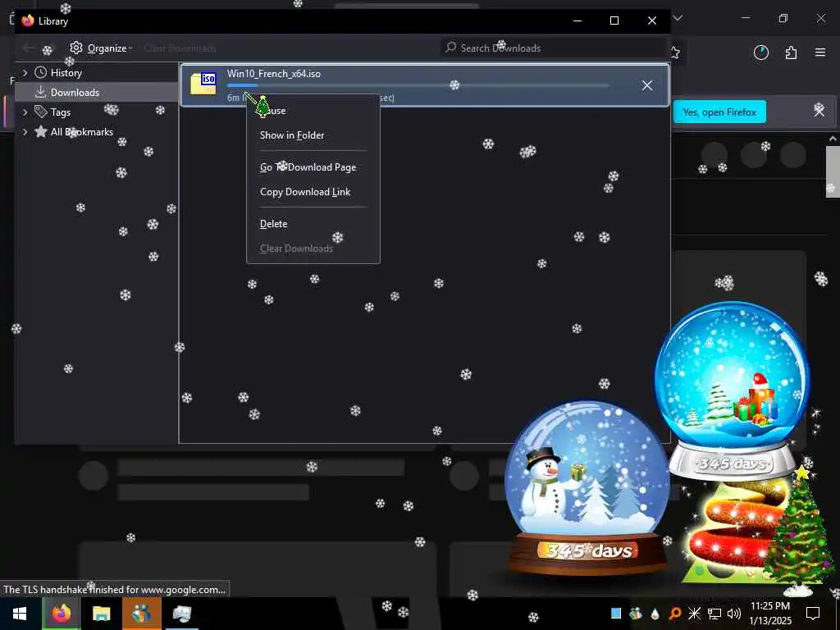Click the circular downloads progress icon in Firefox toolbar
The height and width of the screenshot is (630, 840).
click(760, 52)
